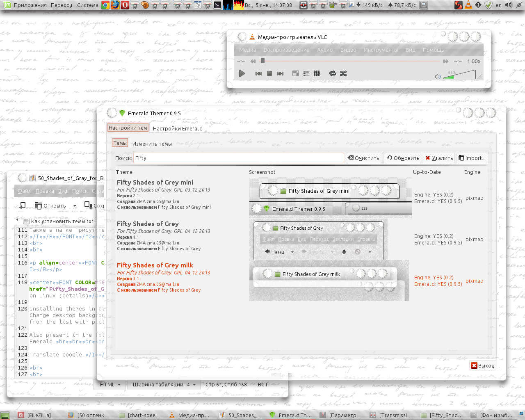Open the VLC Помощь menu
This screenshot has width=525, height=420.
click(x=434, y=50)
